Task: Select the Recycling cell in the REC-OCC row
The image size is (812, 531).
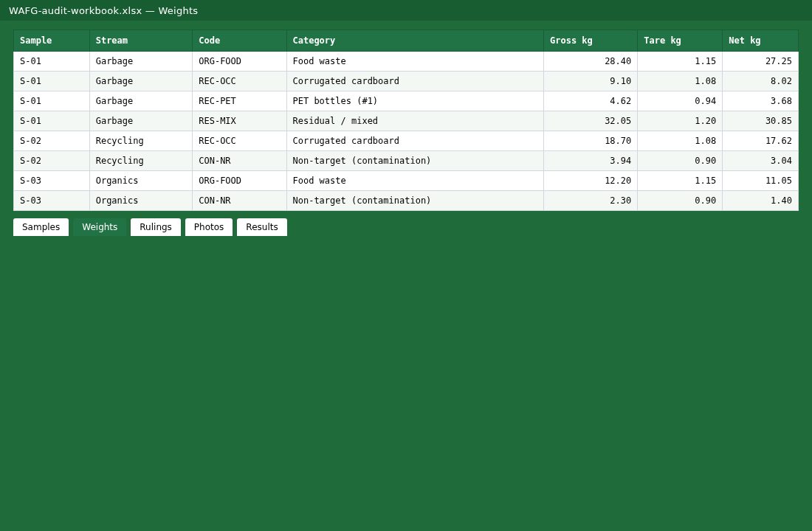Action: click(x=141, y=141)
